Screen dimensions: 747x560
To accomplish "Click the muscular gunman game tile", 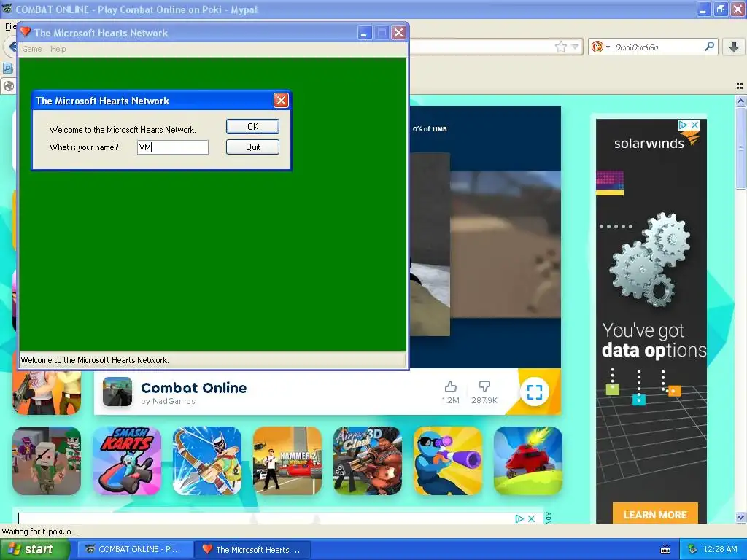I will tap(47, 393).
